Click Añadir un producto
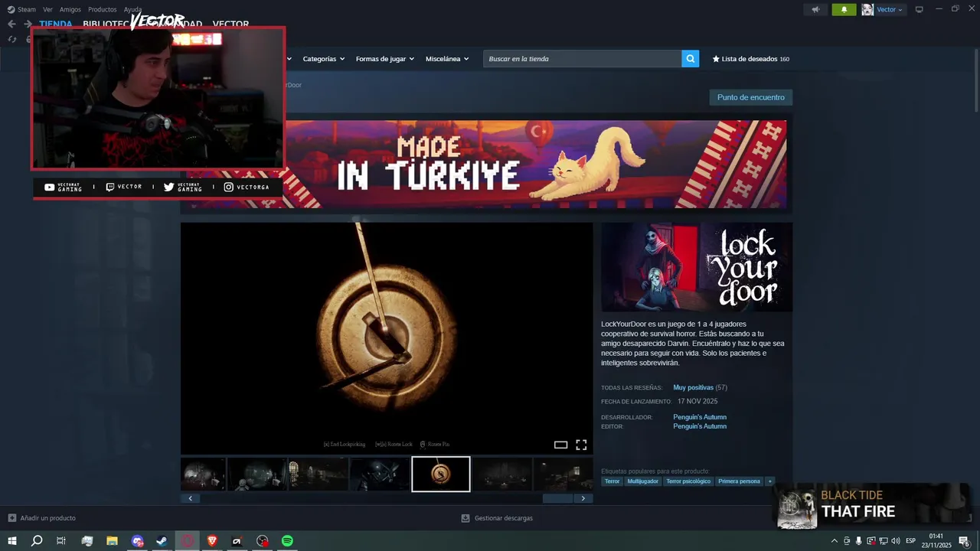The image size is (980, 551). coord(47,518)
